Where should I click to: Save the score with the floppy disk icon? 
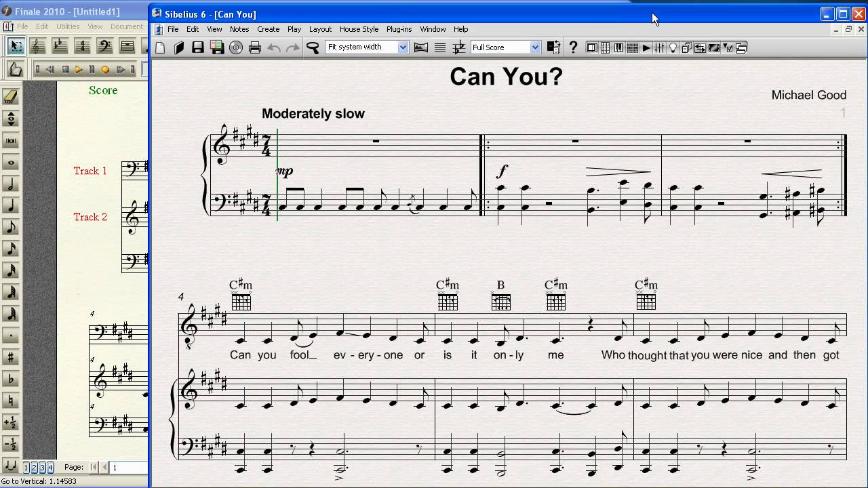pyautogui.click(x=198, y=47)
